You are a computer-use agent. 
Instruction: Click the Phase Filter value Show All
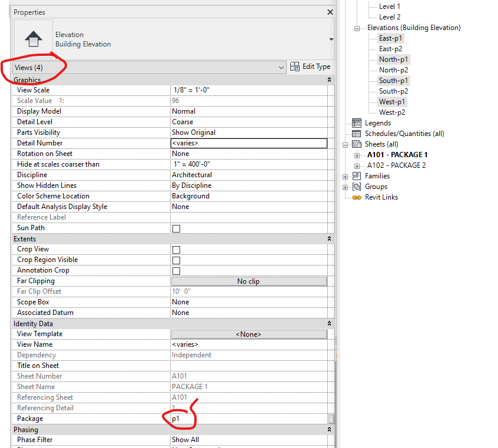(249, 440)
